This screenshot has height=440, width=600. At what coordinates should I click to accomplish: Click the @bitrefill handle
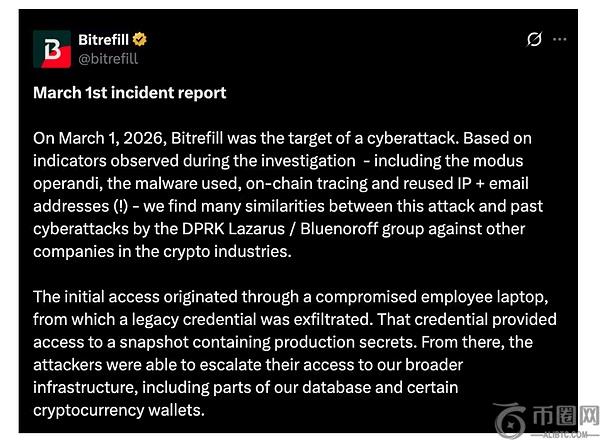click(x=108, y=58)
